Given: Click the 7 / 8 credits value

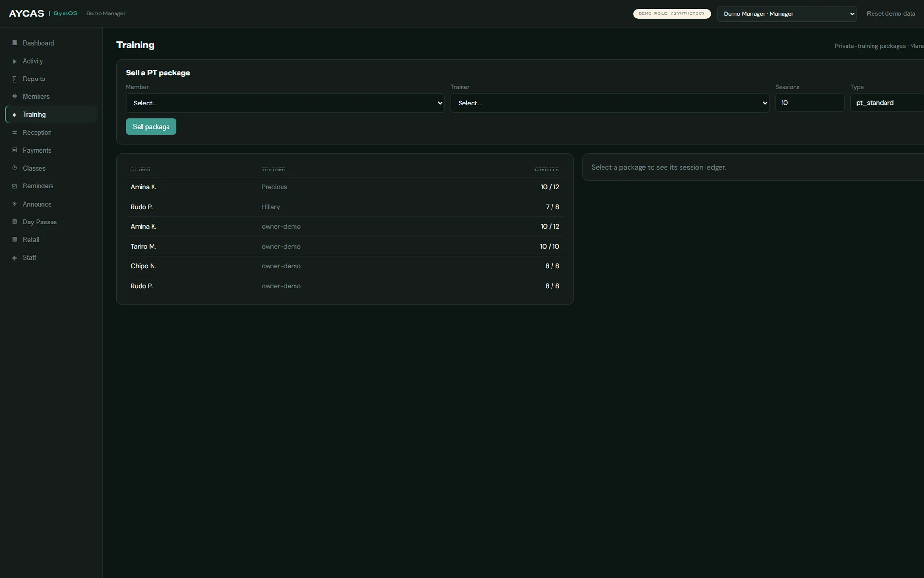Looking at the screenshot, I should [x=552, y=207].
